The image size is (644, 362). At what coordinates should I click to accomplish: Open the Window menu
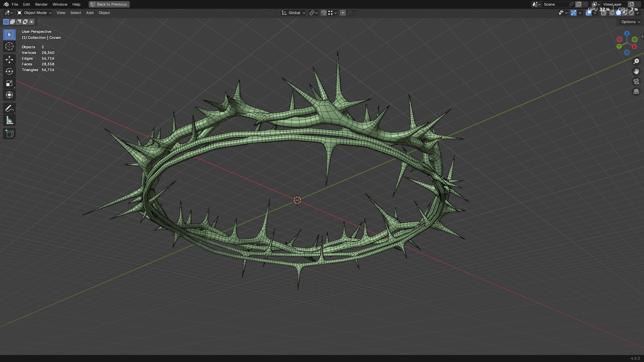tap(60, 4)
